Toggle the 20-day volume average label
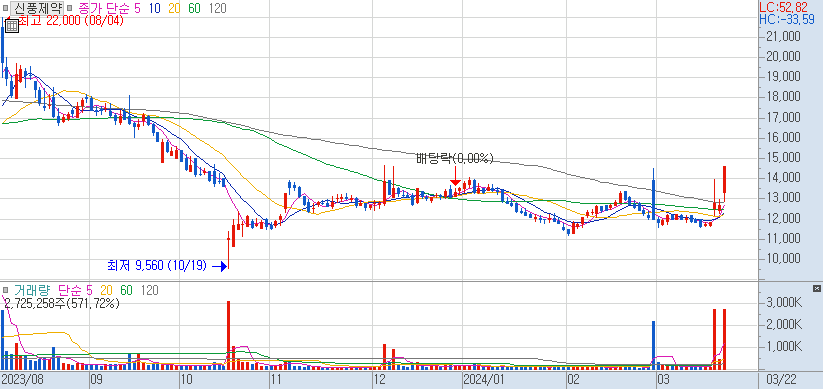 (107, 290)
